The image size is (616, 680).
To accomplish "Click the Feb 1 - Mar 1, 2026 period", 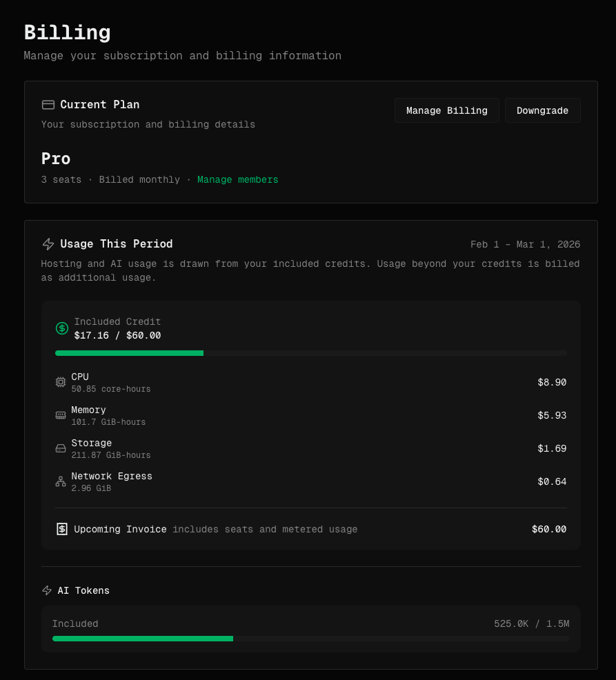I will pyautogui.click(x=525, y=244).
